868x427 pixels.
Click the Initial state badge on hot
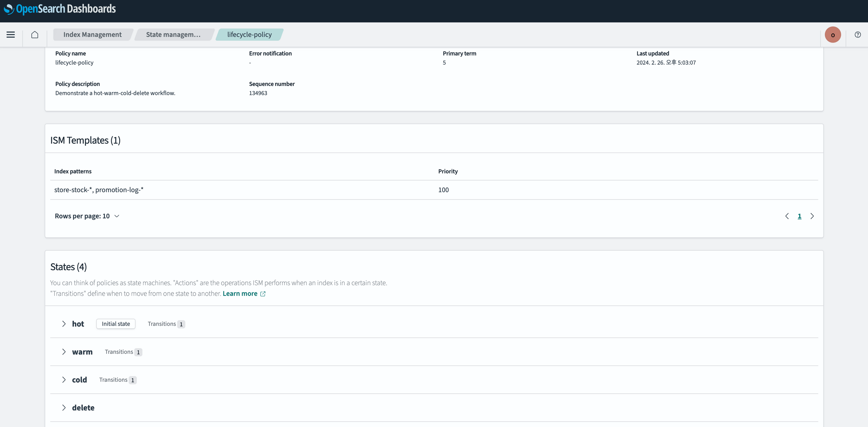coord(115,323)
